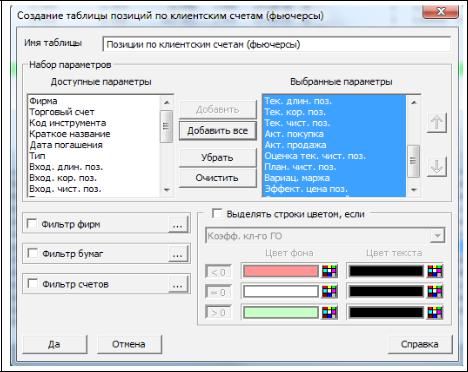Viewport: 468px width, 372px height.
Task: Select 'Тек. чист. поз.' in selected parameters
Action: coord(334,123)
